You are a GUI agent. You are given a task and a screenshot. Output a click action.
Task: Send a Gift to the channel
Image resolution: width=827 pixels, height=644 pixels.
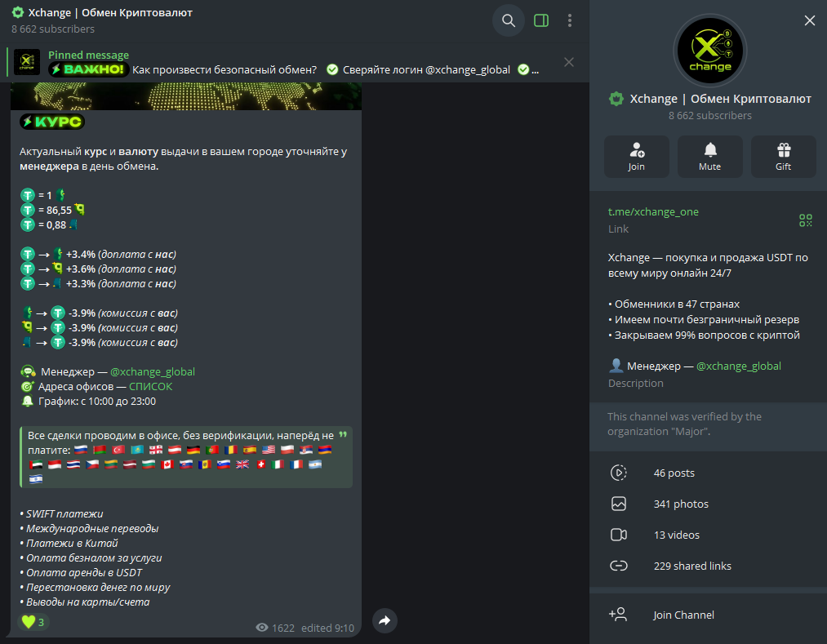click(783, 157)
